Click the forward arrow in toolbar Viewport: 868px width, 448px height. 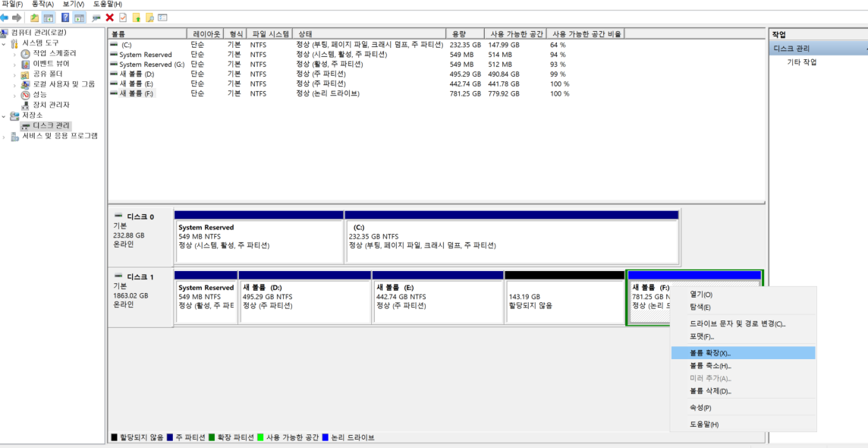(x=17, y=17)
